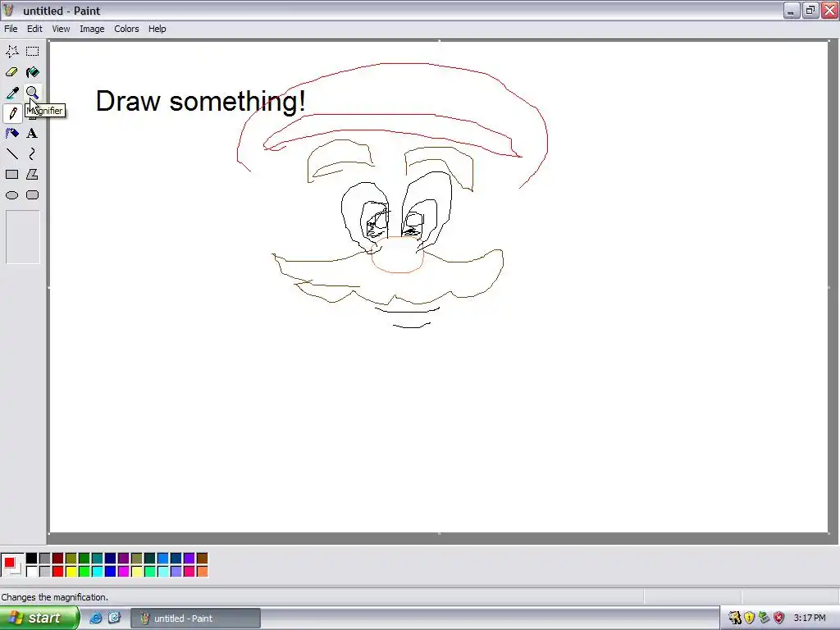
Task: Choose the Rectangle shape tool
Action: pos(11,175)
